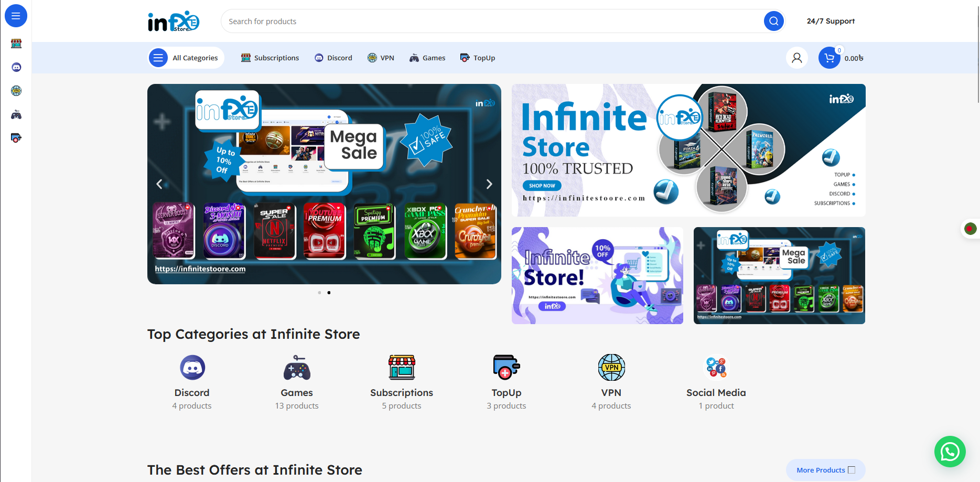The width and height of the screenshot is (980, 482).
Task: Click the large Mega Sale slider banner
Action: (324, 184)
